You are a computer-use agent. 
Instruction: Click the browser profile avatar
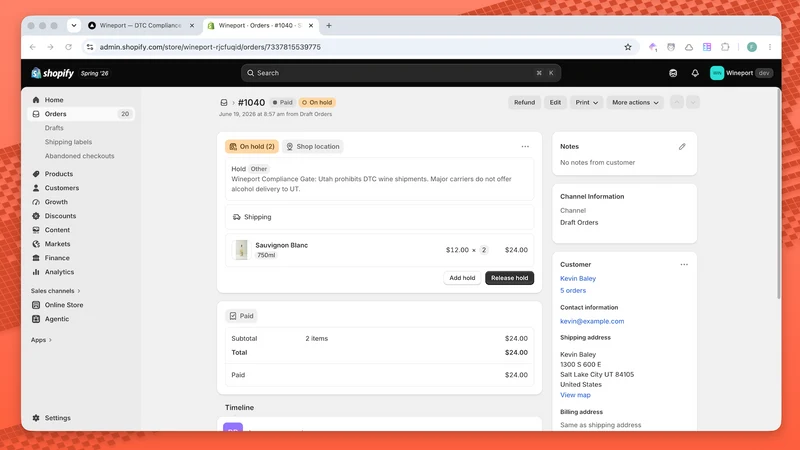point(752,47)
